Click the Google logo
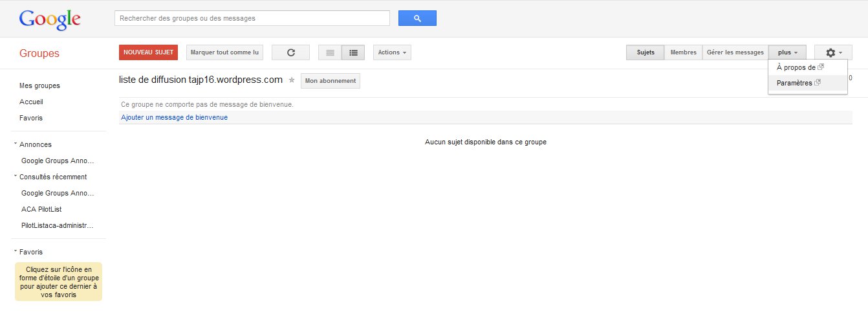 tap(50, 19)
